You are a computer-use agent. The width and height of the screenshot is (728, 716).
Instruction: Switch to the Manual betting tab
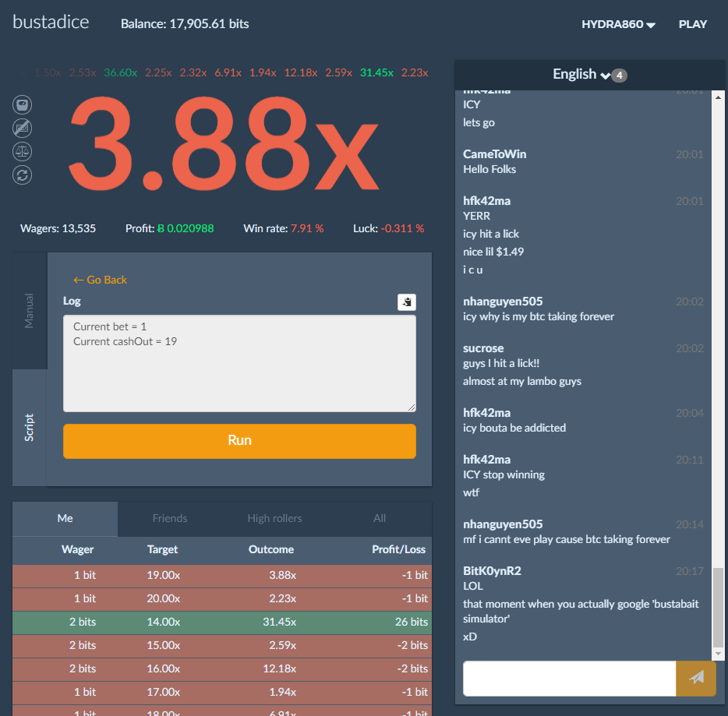pos(30,311)
